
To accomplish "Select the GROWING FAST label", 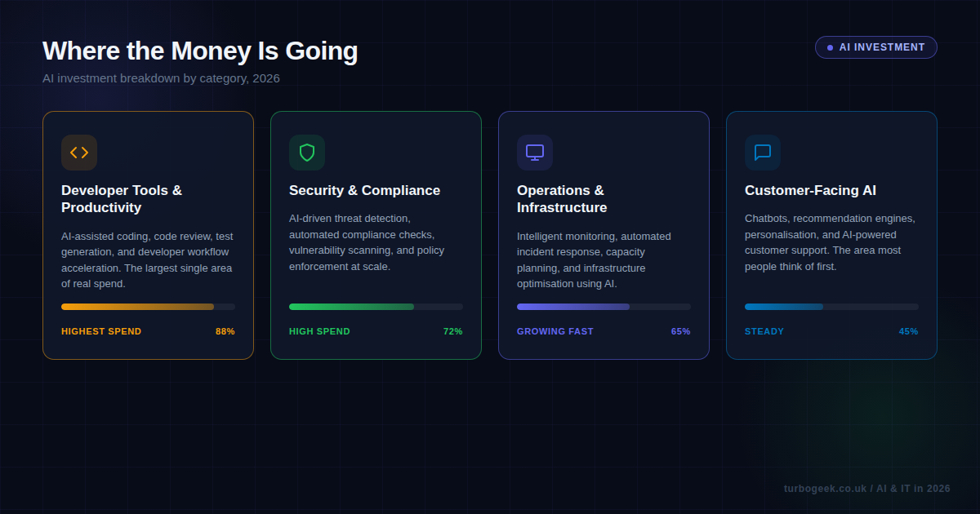I will (555, 331).
